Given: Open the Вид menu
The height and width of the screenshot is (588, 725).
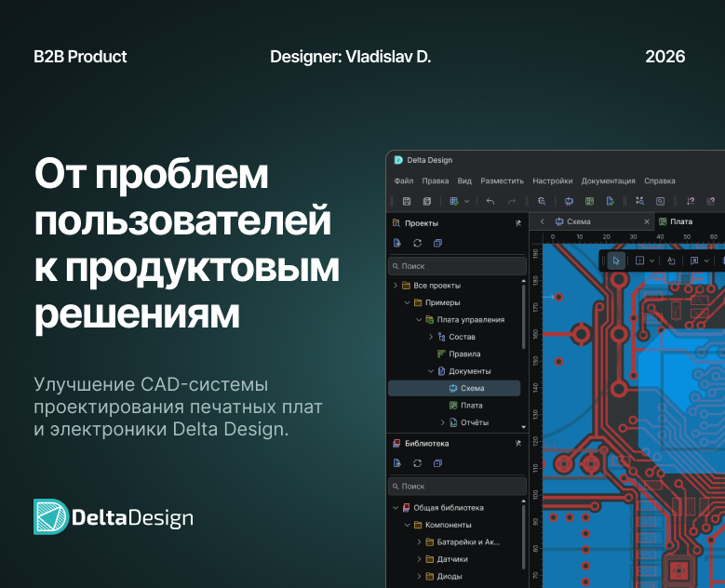Looking at the screenshot, I should pyautogui.click(x=464, y=180).
